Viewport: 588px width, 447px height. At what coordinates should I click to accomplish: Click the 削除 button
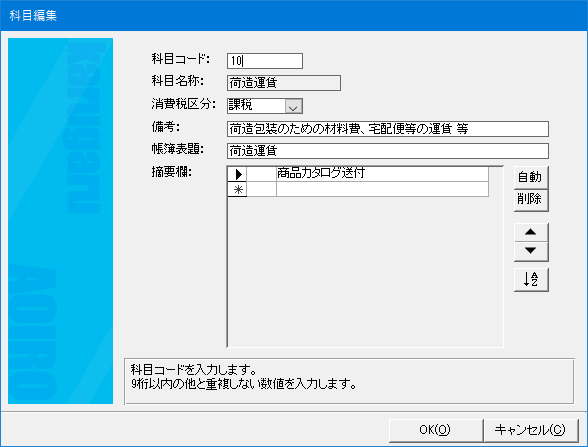[531, 200]
